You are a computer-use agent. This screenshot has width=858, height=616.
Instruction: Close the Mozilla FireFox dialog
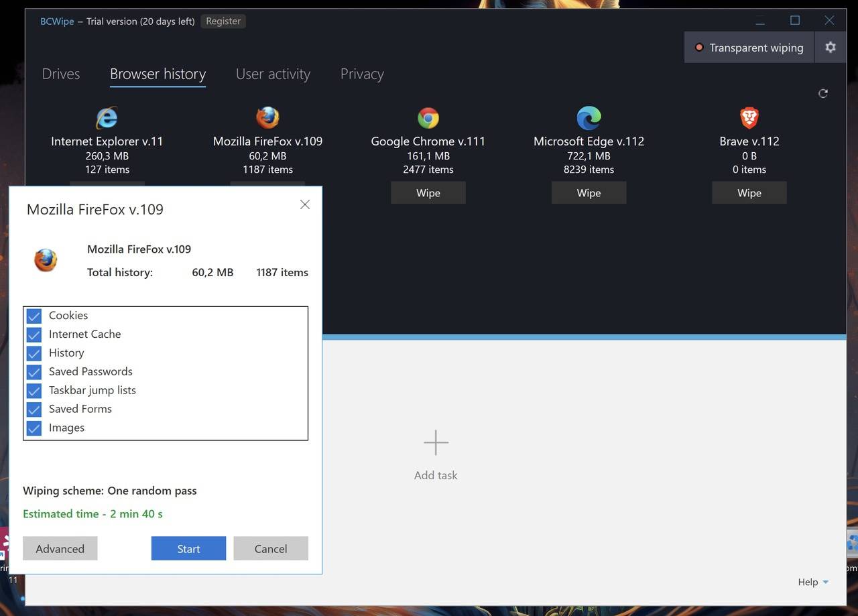tap(305, 204)
